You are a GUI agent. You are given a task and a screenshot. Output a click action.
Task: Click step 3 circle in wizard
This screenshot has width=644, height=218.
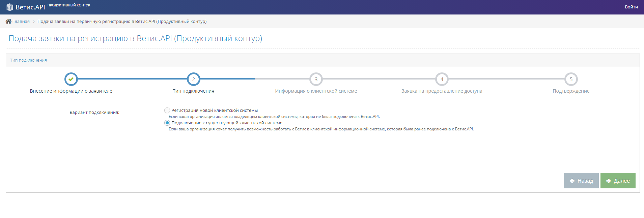click(x=316, y=80)
